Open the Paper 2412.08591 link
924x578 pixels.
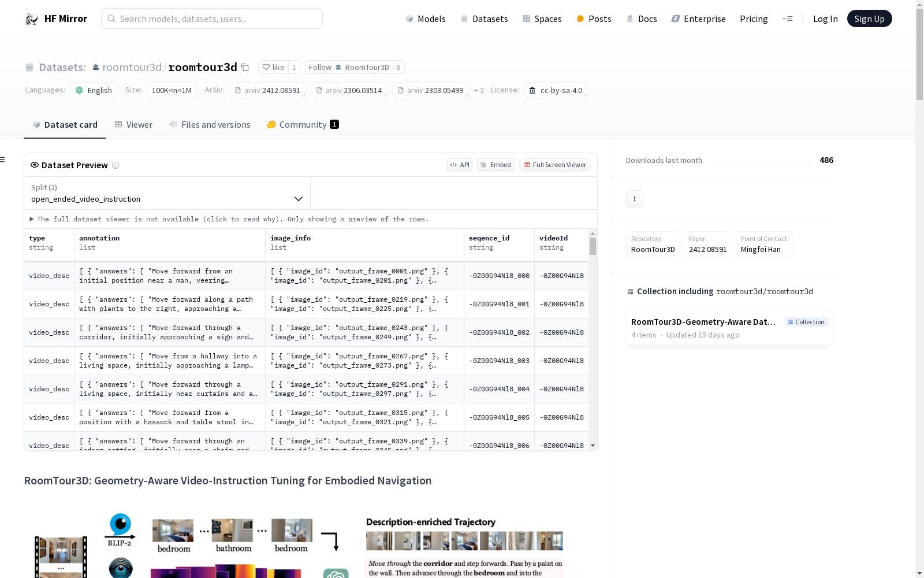click(707, 244)
